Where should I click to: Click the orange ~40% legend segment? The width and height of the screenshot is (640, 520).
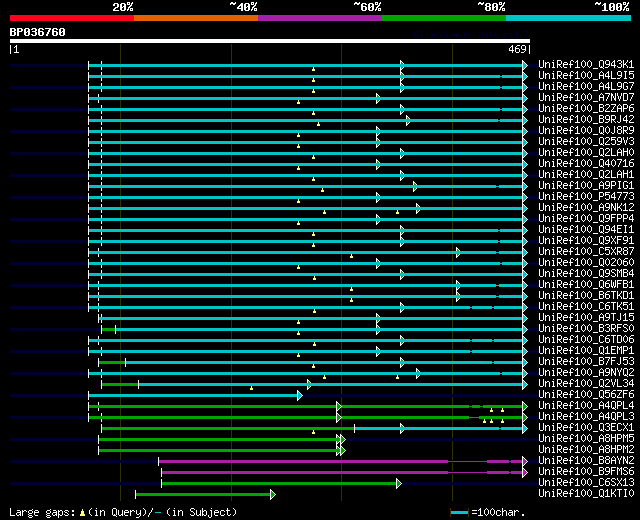pos(196,18)
